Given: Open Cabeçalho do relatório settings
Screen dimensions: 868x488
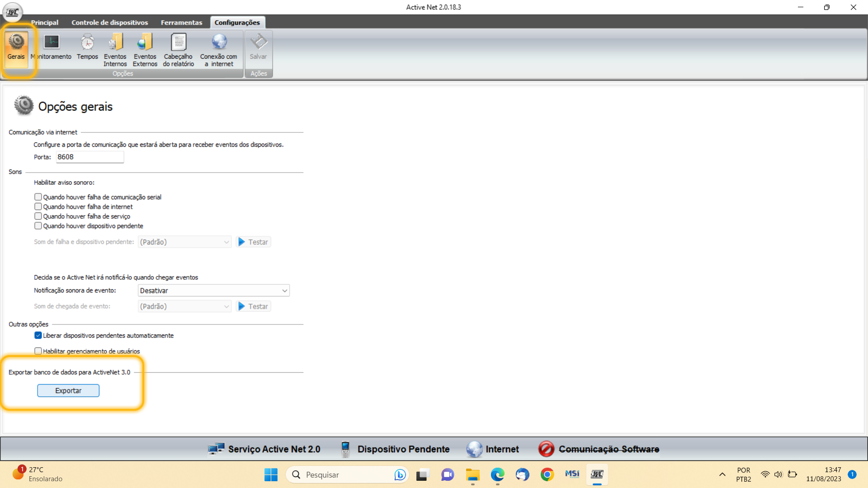Looking at the screenshot, I should point(179,50).
